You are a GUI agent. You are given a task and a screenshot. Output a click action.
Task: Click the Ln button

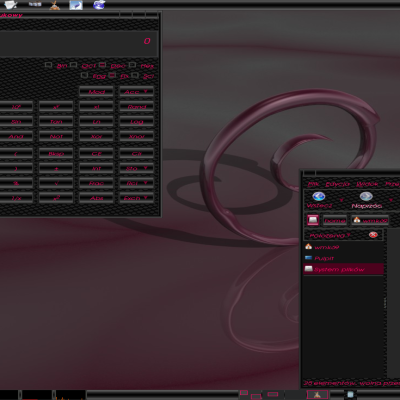[x=96, y=122]
